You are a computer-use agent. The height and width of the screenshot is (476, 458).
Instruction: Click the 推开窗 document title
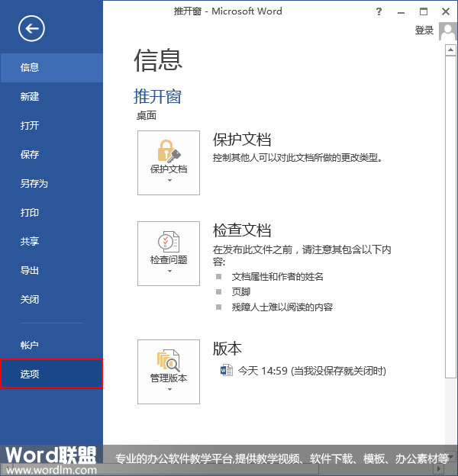pyautogui.click(x=157, y=97)
